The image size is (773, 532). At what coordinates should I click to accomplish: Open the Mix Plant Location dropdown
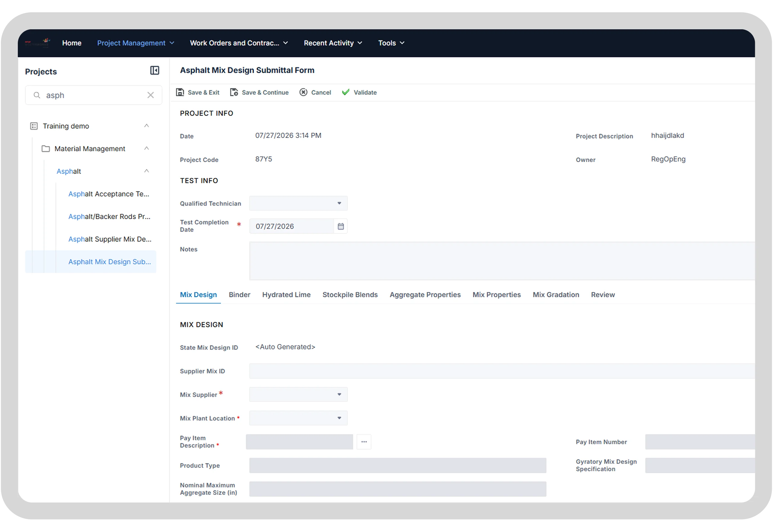(298, 418)
